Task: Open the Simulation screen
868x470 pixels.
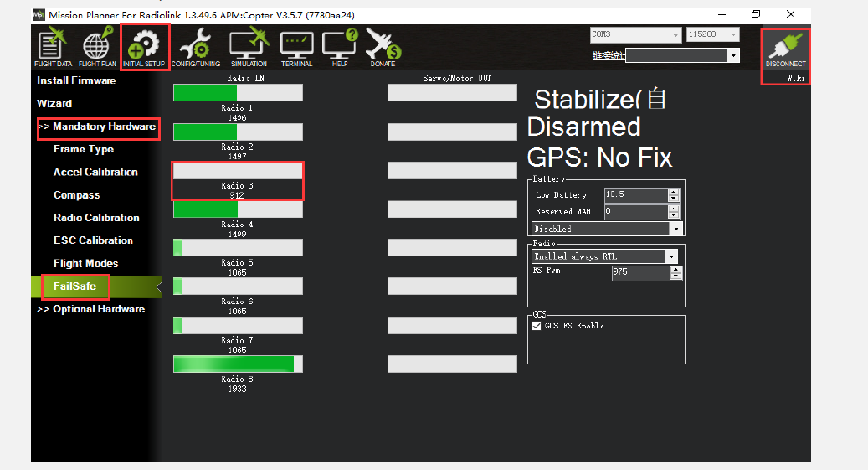Action: point(249,49)
